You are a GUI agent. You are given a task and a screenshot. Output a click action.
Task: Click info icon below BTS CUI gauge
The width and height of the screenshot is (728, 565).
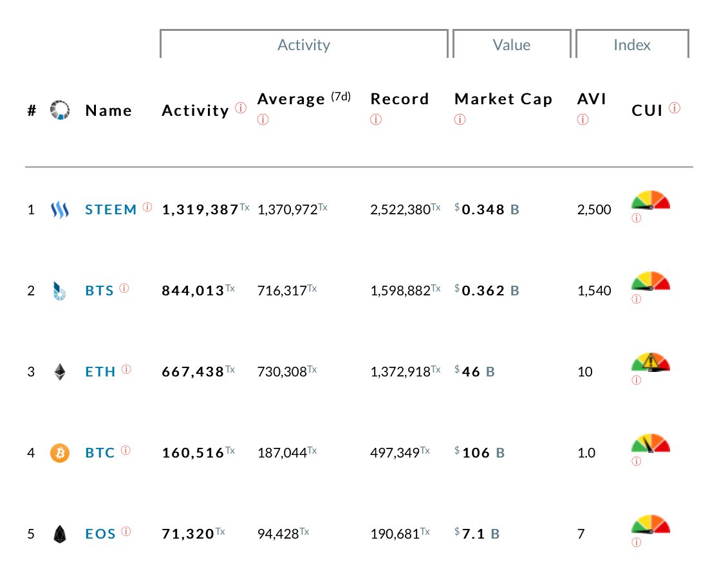click(x=636, y=299)
